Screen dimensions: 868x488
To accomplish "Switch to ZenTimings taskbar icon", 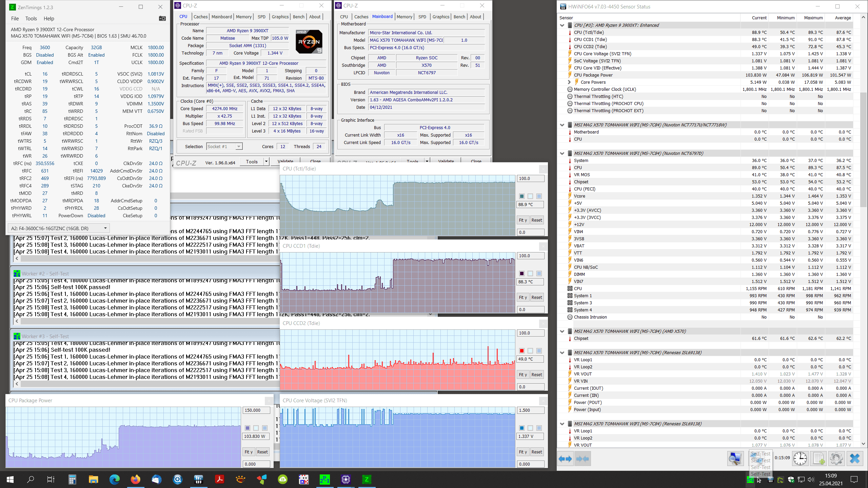I will [367, 479].
